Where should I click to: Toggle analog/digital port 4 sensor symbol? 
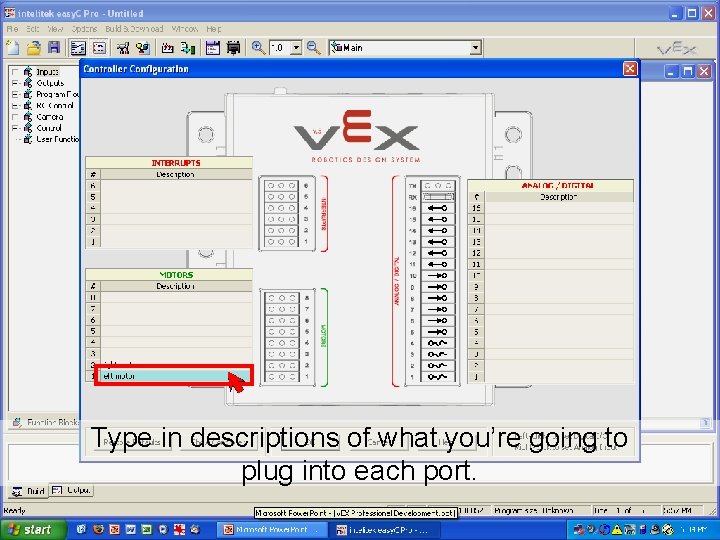(437, 343)
